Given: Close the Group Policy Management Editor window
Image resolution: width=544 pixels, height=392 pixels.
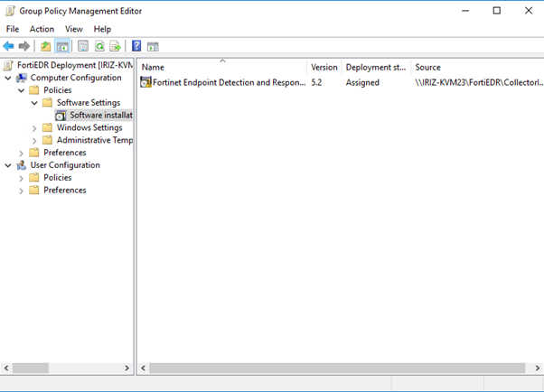Looking at the screenshot, I should [529, 11].
